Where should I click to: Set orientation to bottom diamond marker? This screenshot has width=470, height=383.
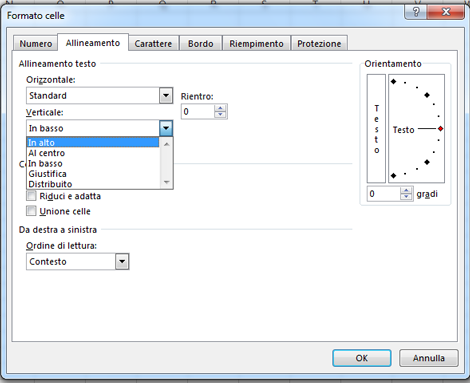point(394,176)
